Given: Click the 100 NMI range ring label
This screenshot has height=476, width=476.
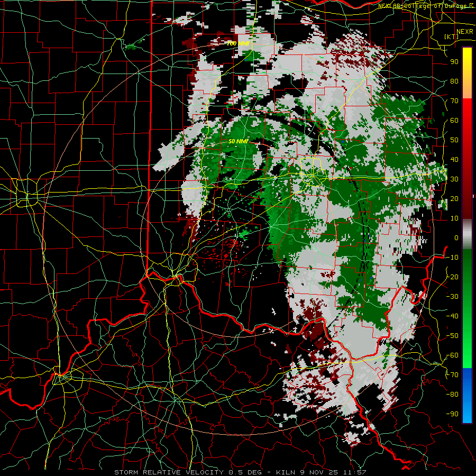Looking at the screenshot, I should [238, 43].
